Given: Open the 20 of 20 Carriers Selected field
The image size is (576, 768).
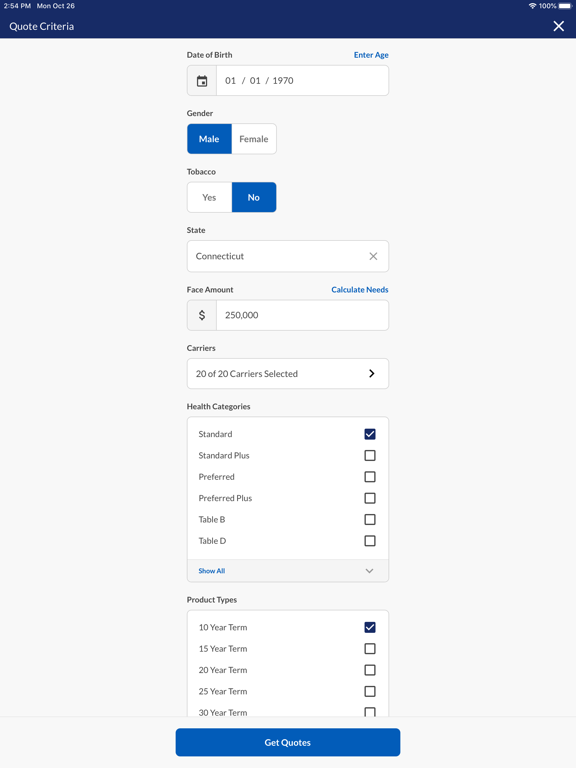Looking at the screenshot, I should point(288,374).
